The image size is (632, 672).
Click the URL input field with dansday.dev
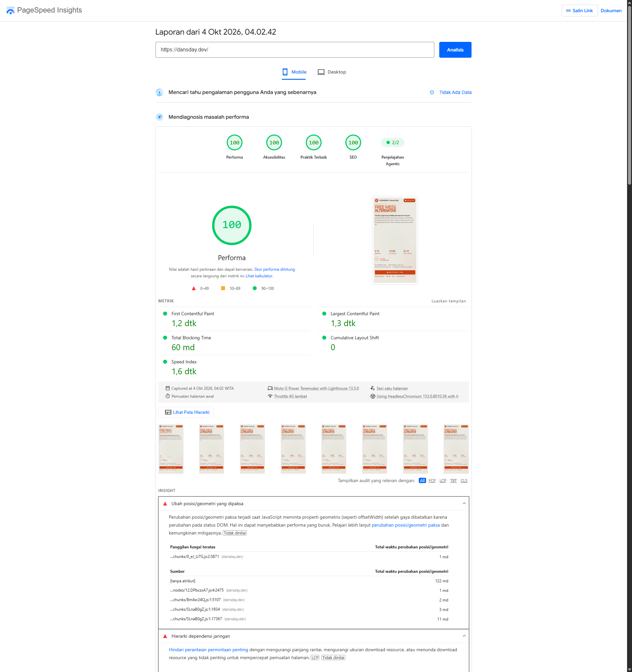295,50
